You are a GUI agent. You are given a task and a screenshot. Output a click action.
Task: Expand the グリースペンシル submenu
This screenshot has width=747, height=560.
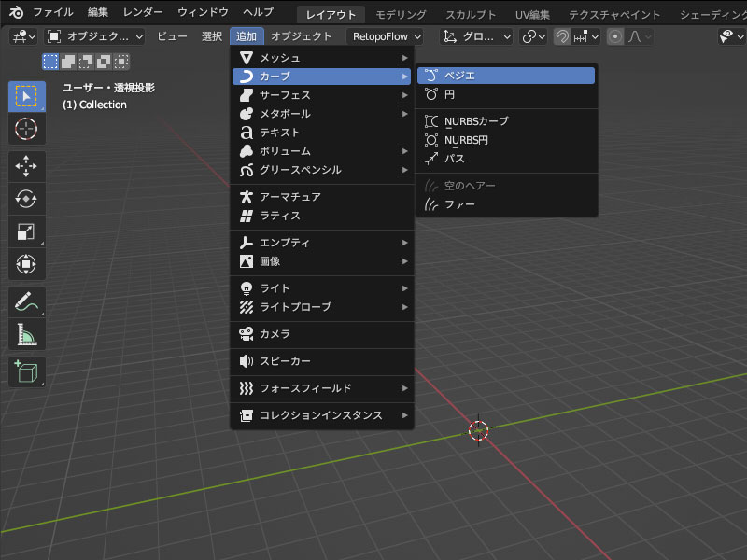tap(321, 170)
